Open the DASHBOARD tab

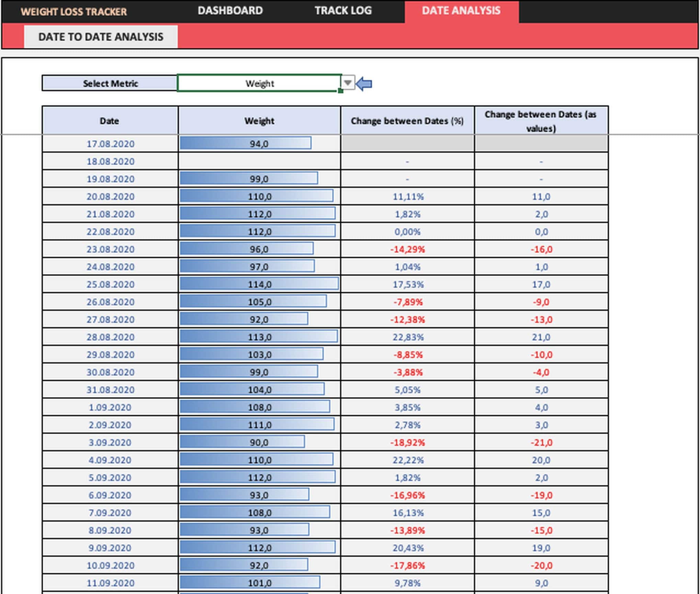coord(230,11)
